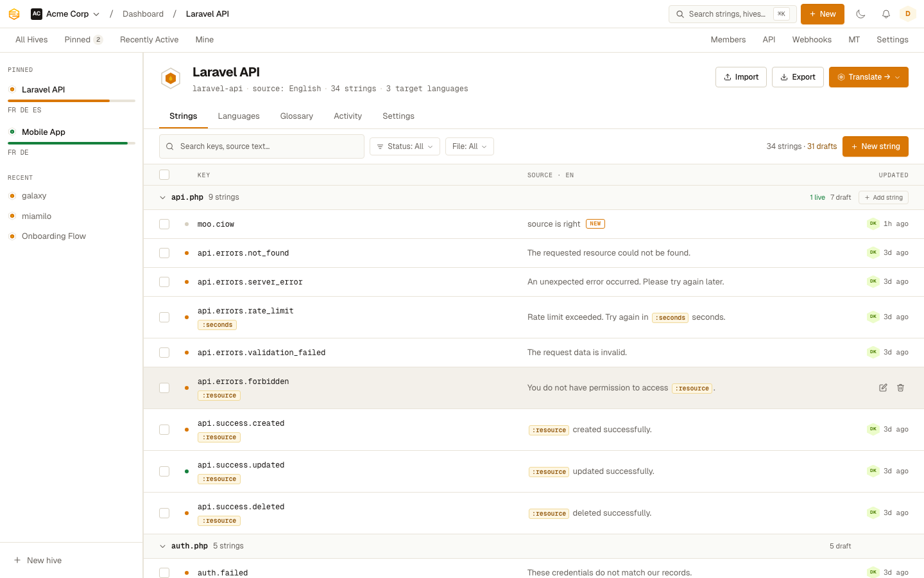Select the All Hives tab
Screen dimensions: 924x578
click(x=31, y=40)
